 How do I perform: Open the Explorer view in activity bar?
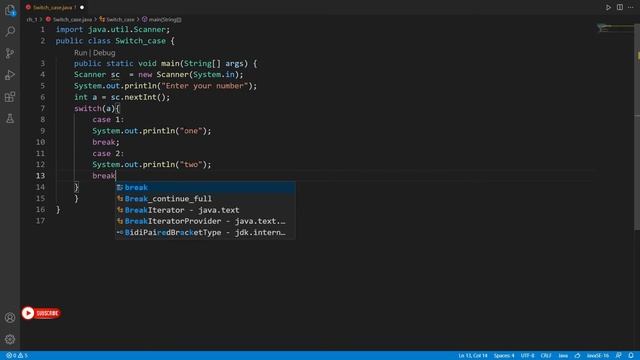[x=10, y=10]
